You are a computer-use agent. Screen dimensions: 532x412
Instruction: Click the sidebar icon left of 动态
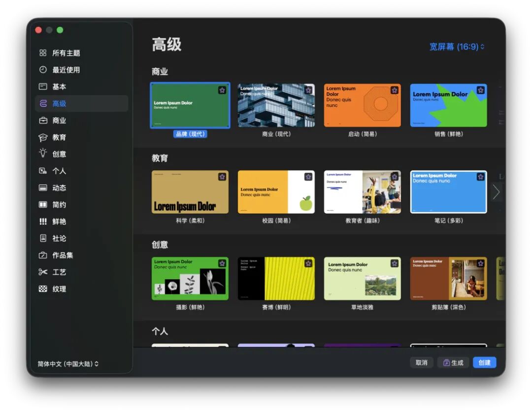[43, 188]
